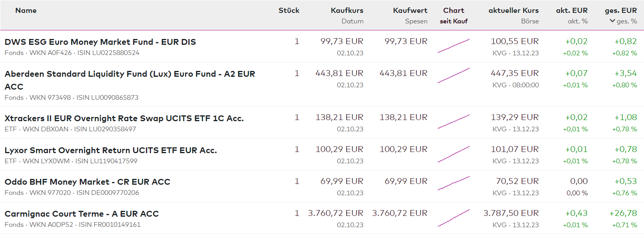Sort by Kaufkurs column header
Image resolution: width=644 pixels, height=235 pixels.
point(347,11)
